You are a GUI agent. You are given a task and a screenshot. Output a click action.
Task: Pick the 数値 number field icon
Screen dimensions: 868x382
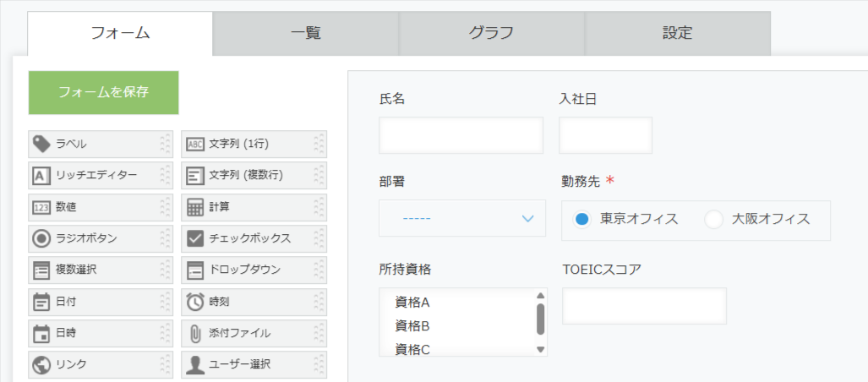(x=41, y=208)
